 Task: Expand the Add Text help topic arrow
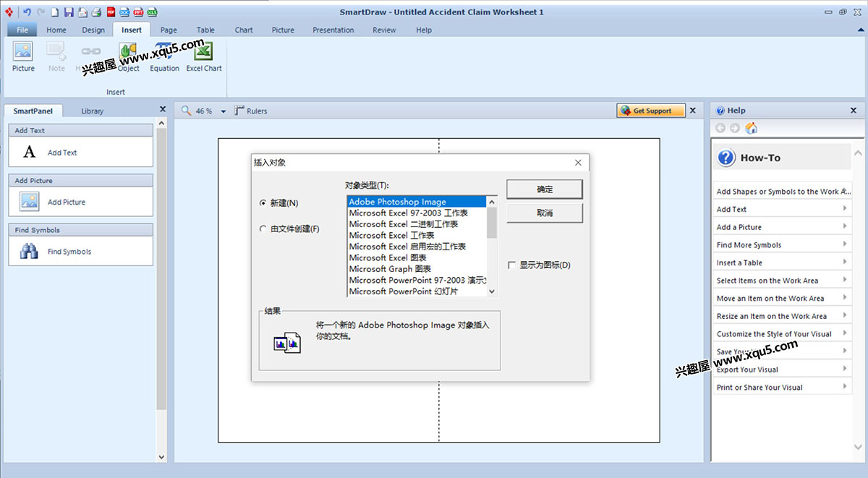845,209
